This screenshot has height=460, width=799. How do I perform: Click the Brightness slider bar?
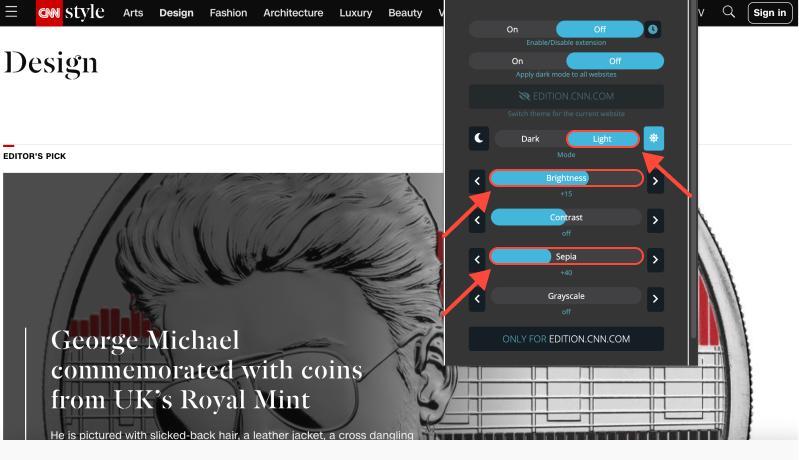click(x=566, y=178)
